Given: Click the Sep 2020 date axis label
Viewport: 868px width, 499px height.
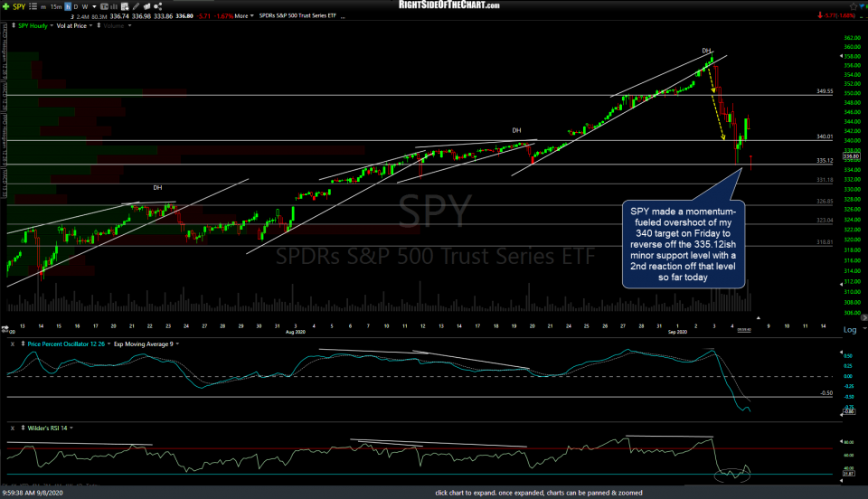Looking at the screenshot, I should 677,332.
